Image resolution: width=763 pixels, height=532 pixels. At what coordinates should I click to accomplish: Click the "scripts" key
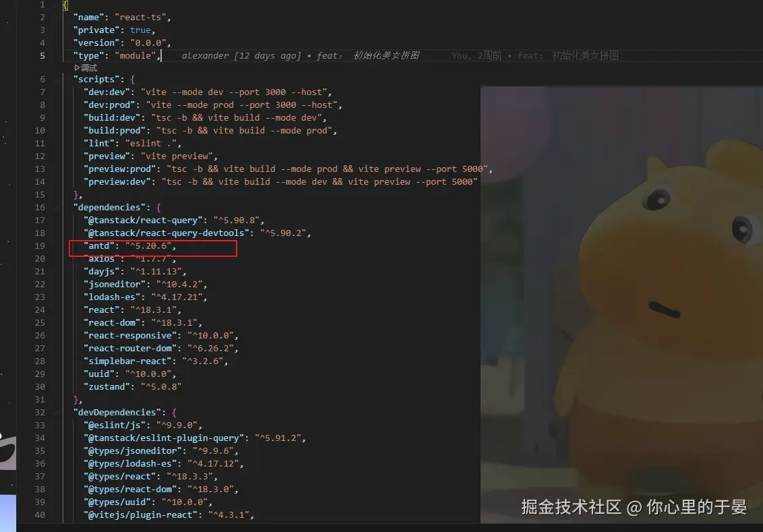tap(96, 79)
